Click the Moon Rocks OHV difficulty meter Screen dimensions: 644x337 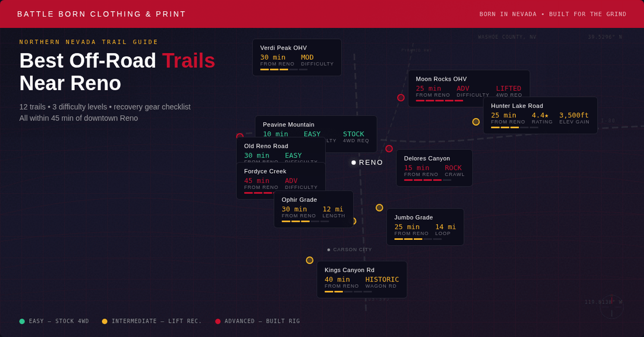pyautogui.click(x=439, y=101)
